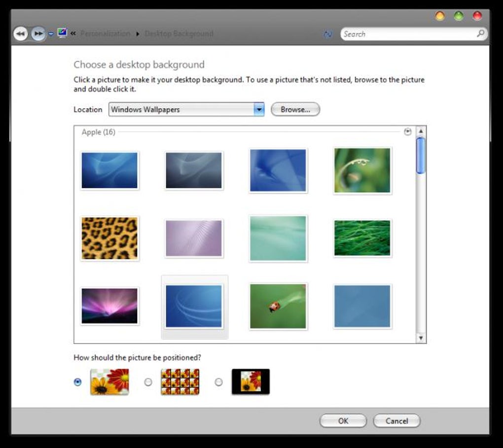Click the scrollbar down arrow

point(421,338)
